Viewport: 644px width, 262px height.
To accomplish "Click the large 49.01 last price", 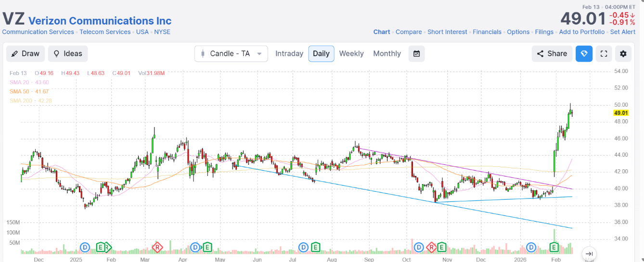I will click(x=583, y=19).
